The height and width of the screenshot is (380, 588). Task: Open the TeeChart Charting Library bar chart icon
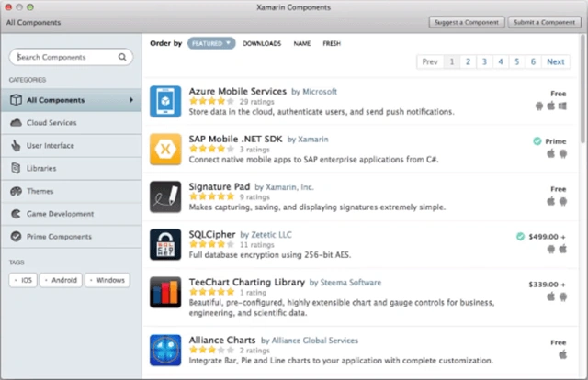165,292
